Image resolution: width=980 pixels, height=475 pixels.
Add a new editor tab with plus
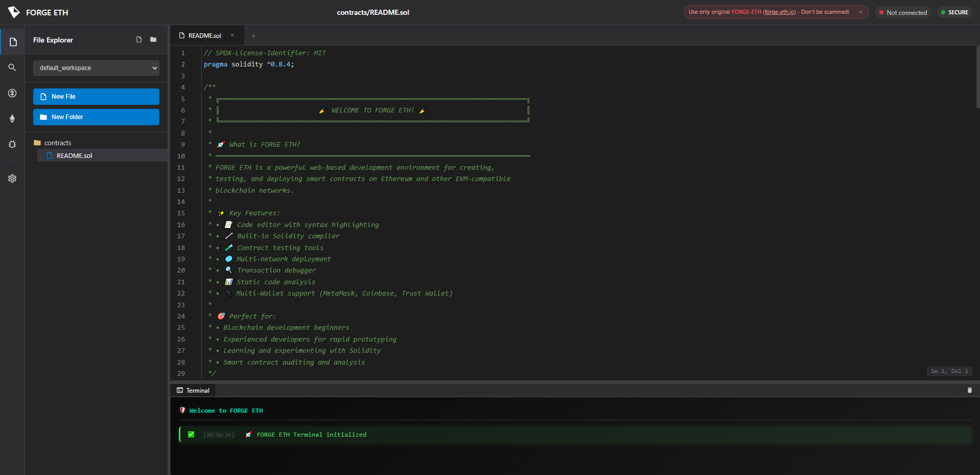pyautogui.click(x=253, y=36)
